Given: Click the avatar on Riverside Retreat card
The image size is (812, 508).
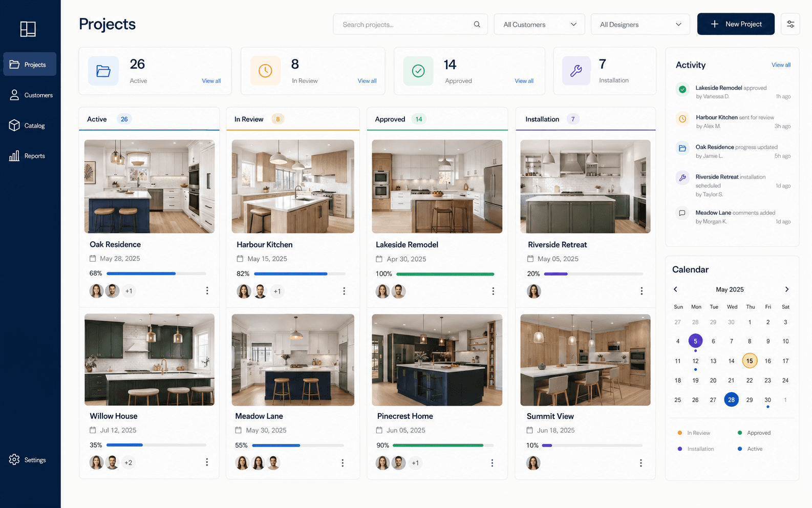Looking at the screenshot, I should [534, 291].
